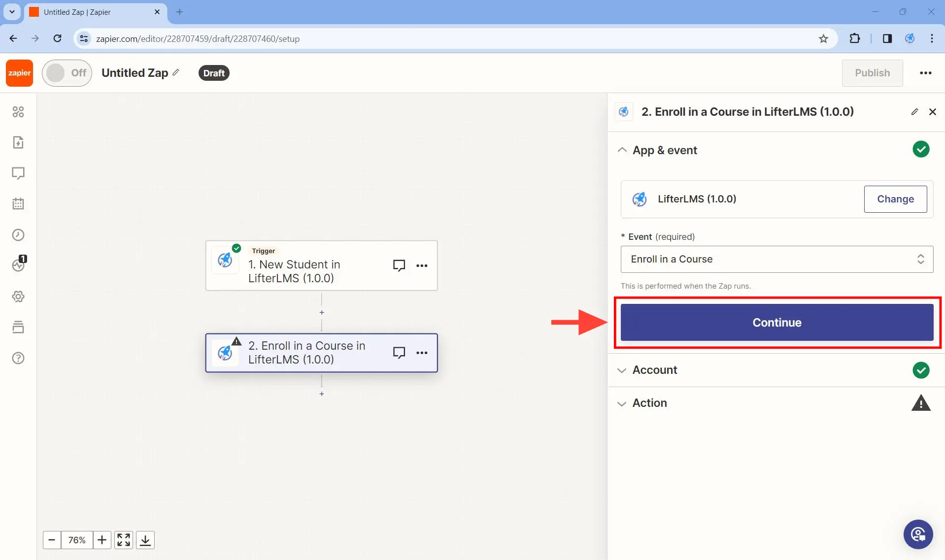Viewport: 945px width, 560px height.
Task: Toggle the Zap Off switch
Action: coord(67,72)
